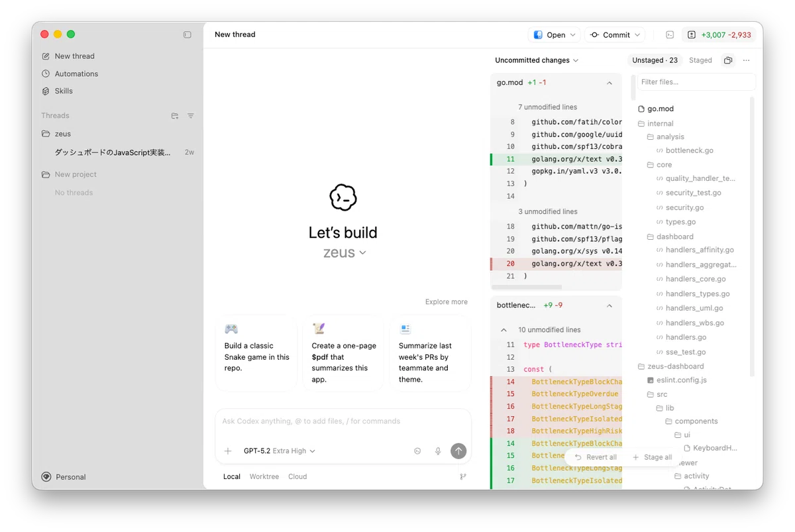Click the Revert all undo icon
The image size is (795, 532).
(x=578, y=457)
